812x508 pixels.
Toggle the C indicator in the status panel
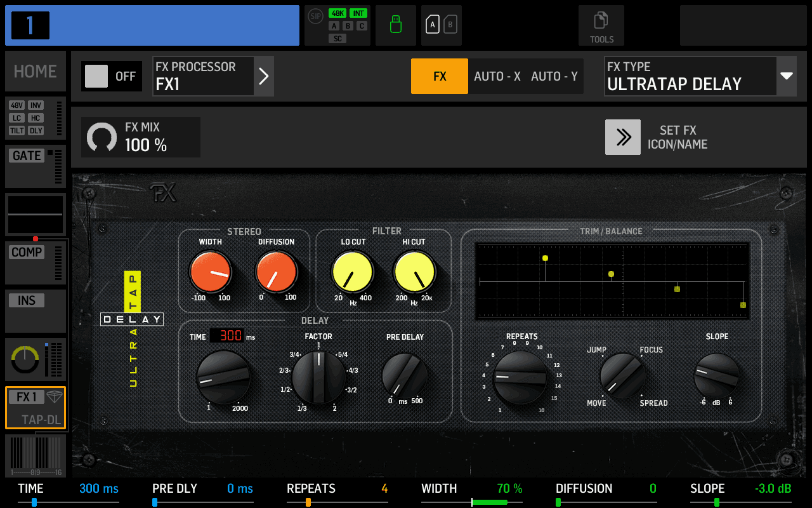click(x=362, y=26)
